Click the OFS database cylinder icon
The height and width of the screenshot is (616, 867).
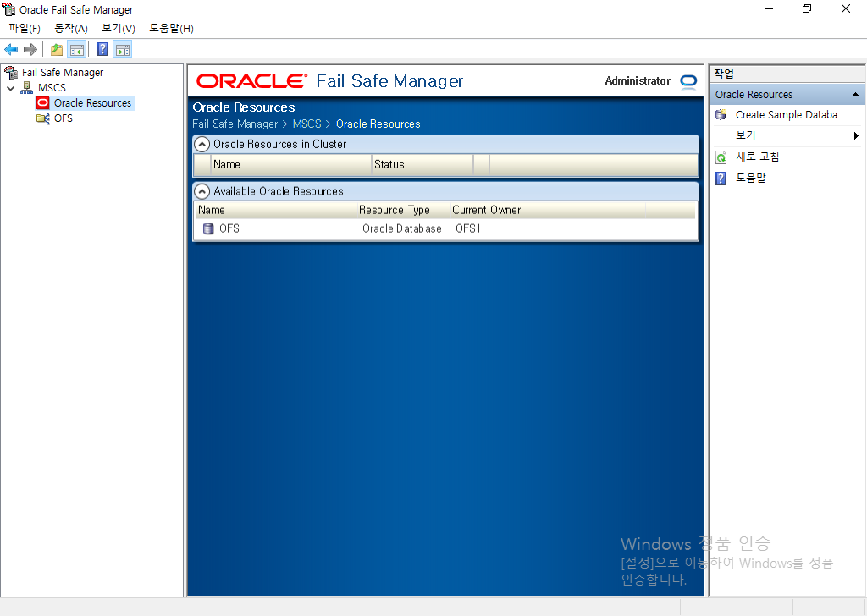coord(208,228)
